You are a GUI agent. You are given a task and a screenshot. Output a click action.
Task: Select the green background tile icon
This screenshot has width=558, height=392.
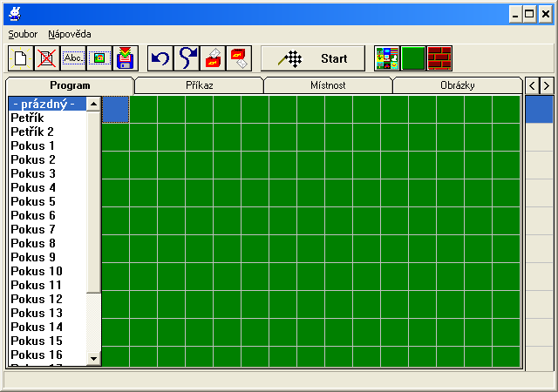point(413,58)
